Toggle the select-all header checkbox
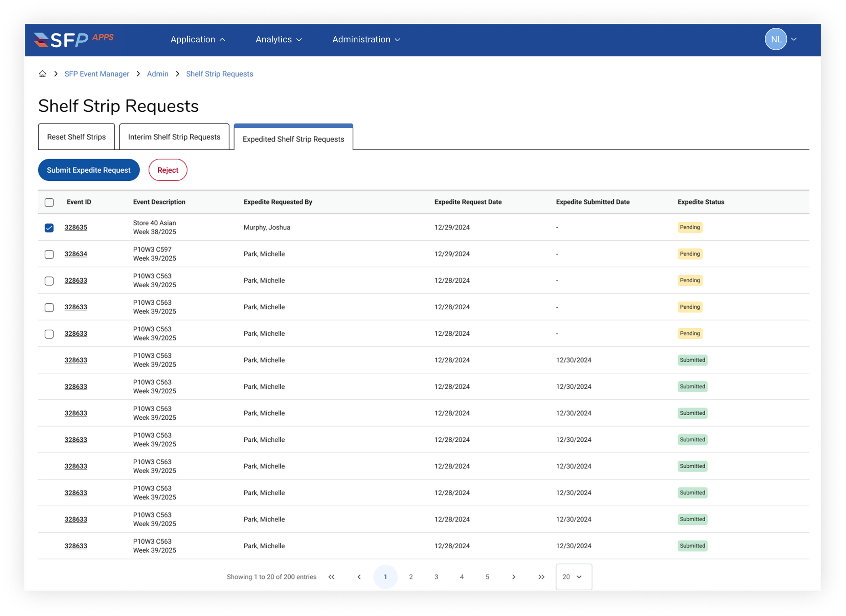Screen dimensions: 846x616 pos(49,202)
